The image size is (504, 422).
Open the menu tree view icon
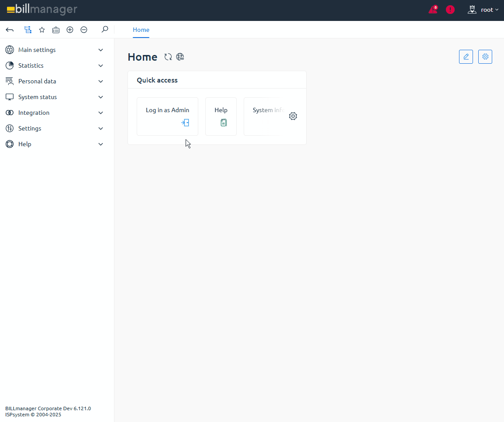point(28,30)
